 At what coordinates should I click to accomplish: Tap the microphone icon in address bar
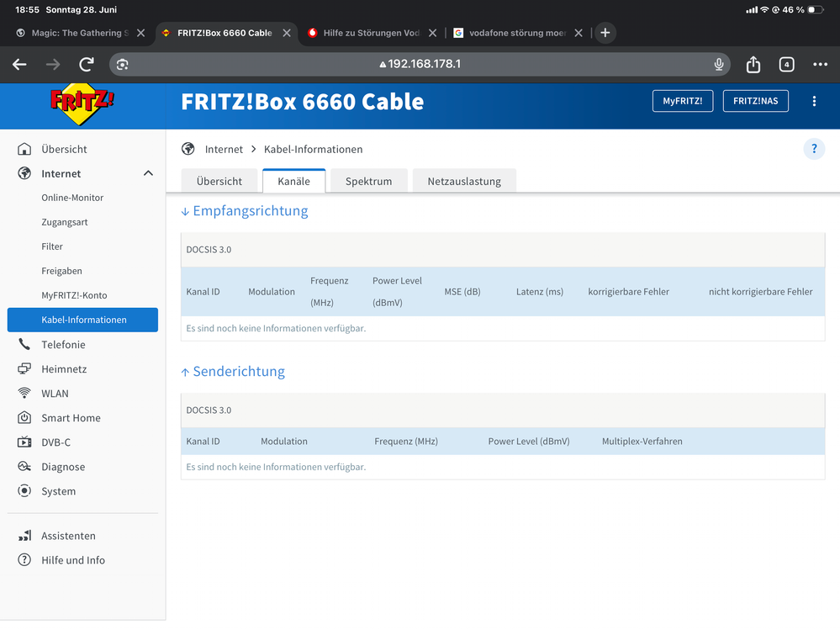[x=718, y=64]
